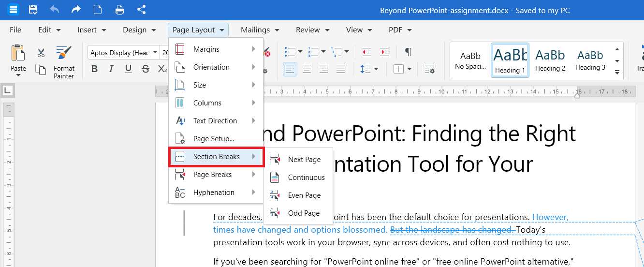Click the Justify alignment icon
The image size is (644, 267).
click(340, 69)
